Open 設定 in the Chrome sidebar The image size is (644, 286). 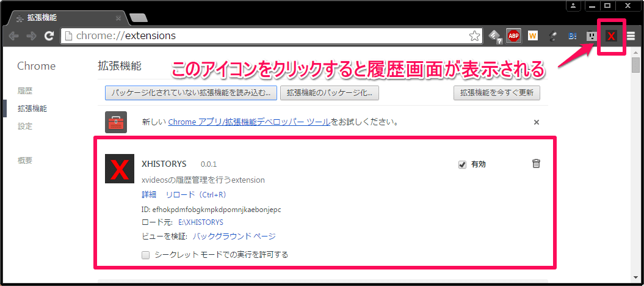pos(24,127)
